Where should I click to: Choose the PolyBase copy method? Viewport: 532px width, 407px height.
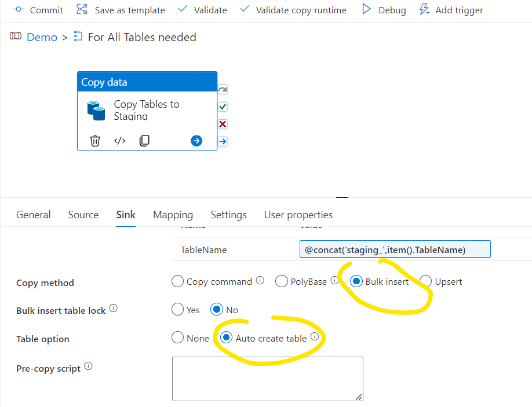pyautogui.click(x=282, y=281)
